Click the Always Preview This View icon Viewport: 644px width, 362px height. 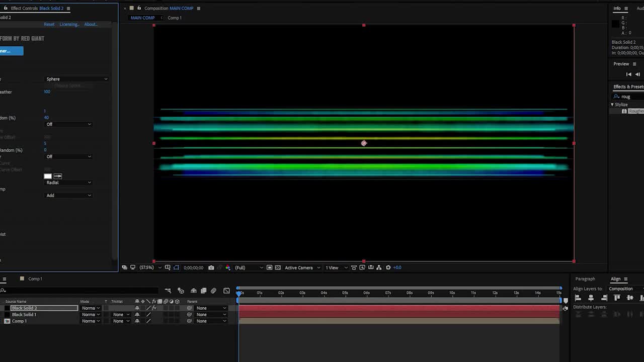point(124,267)
